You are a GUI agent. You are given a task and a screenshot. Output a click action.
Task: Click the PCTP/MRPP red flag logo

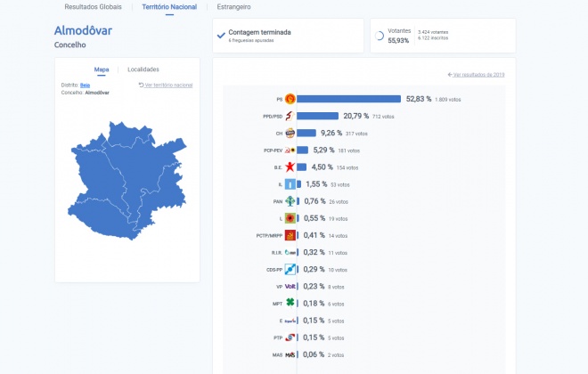tap(290, 235)
